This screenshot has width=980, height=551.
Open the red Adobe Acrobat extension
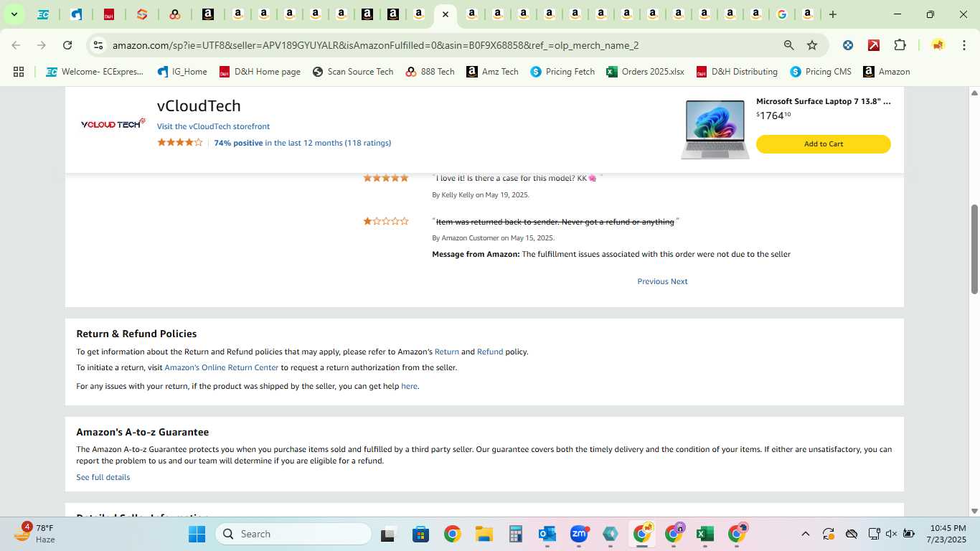(874, 45)
